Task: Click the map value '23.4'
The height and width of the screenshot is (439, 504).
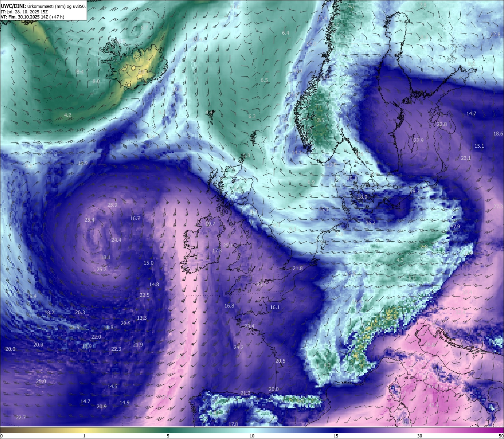Action: 249,326
